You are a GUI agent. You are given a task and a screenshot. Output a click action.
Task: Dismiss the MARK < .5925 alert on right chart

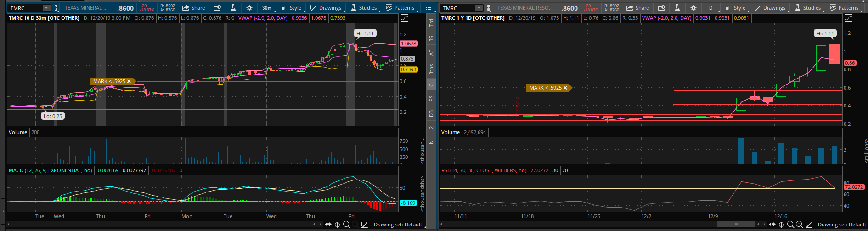point(565,88)
